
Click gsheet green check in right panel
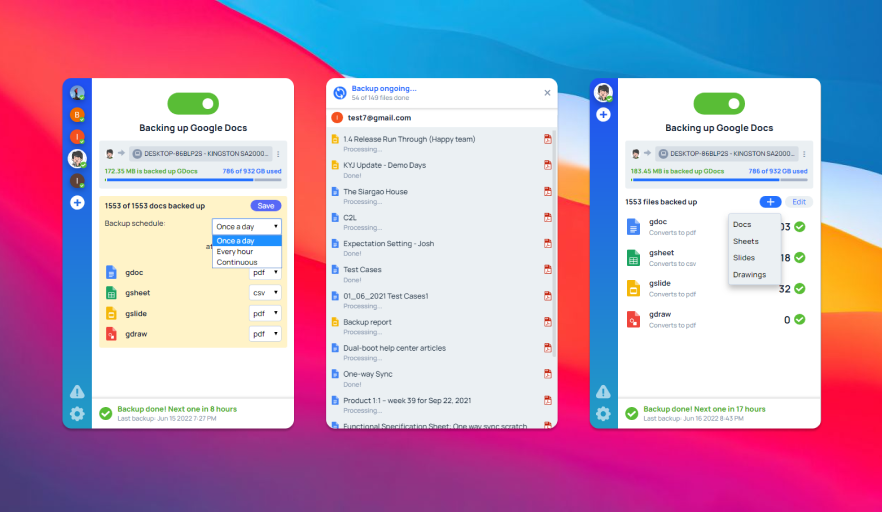click(x=799, y=258)
